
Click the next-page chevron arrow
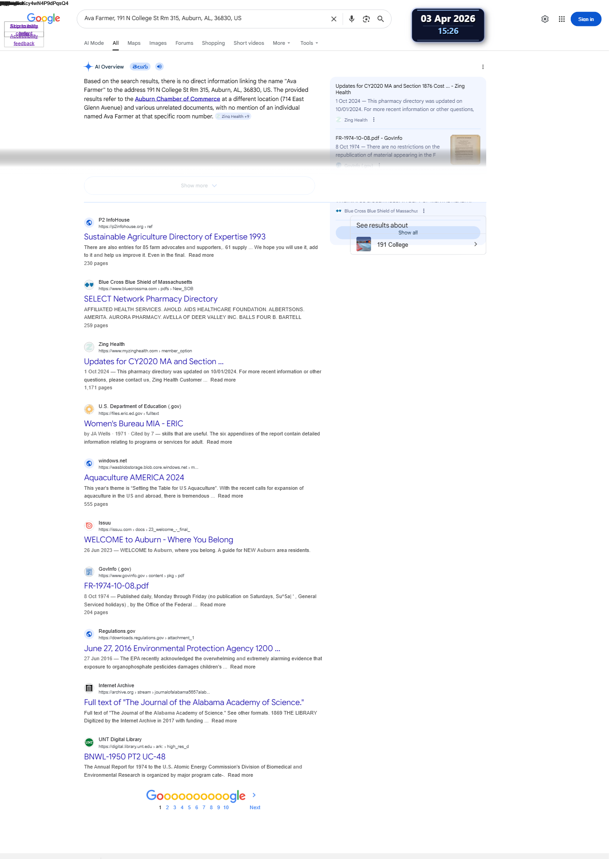tap(254, 795)
